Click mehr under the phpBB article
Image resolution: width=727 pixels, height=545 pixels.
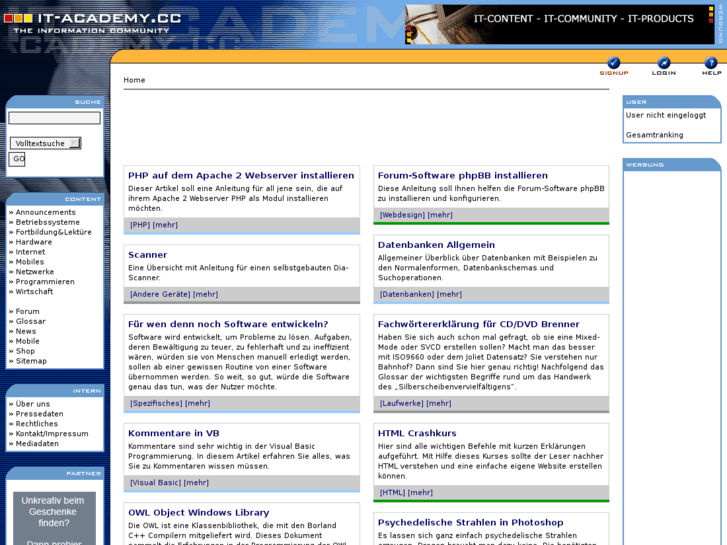tap(440, 215)
